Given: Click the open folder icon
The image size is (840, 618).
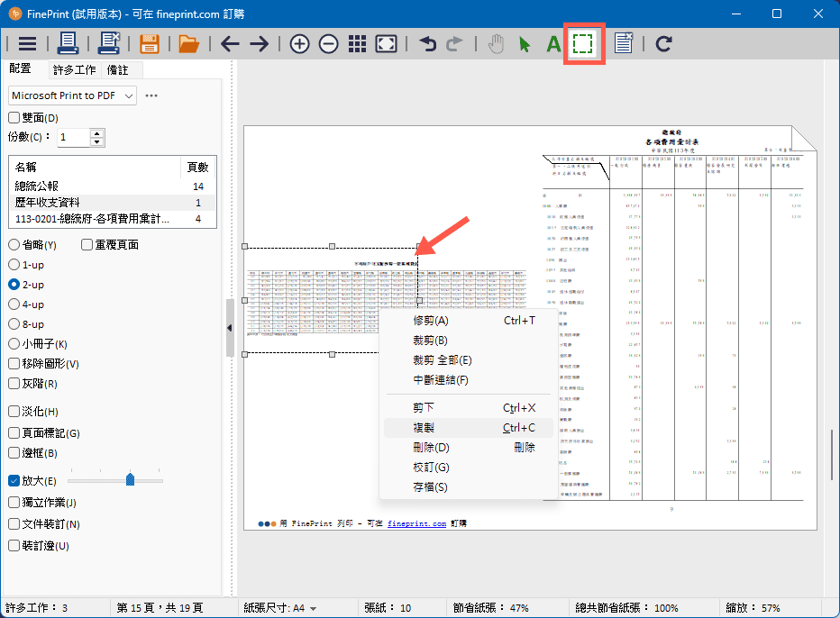Looking at the screenshot, I should 188,43.
